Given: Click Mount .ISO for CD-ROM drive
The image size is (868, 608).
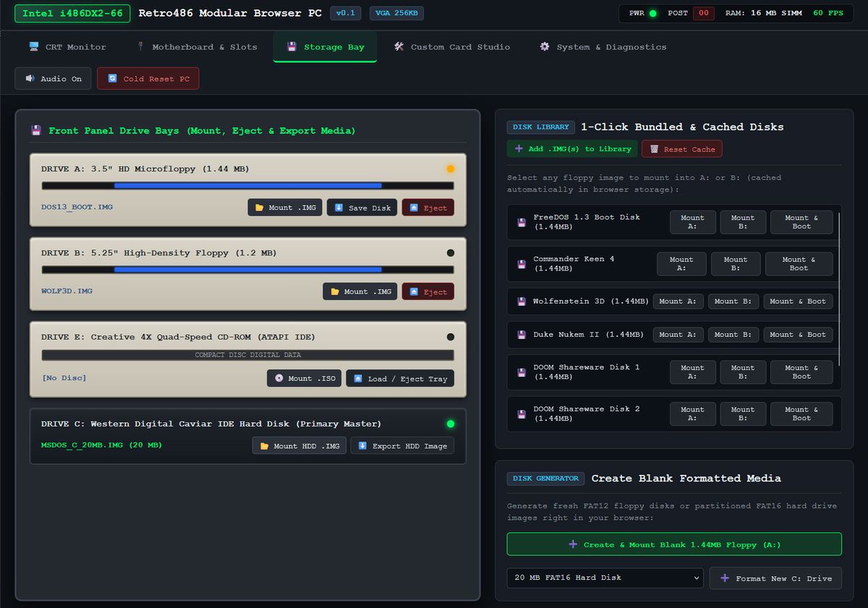Looking at the screenshot, I should tap(305, 378).
